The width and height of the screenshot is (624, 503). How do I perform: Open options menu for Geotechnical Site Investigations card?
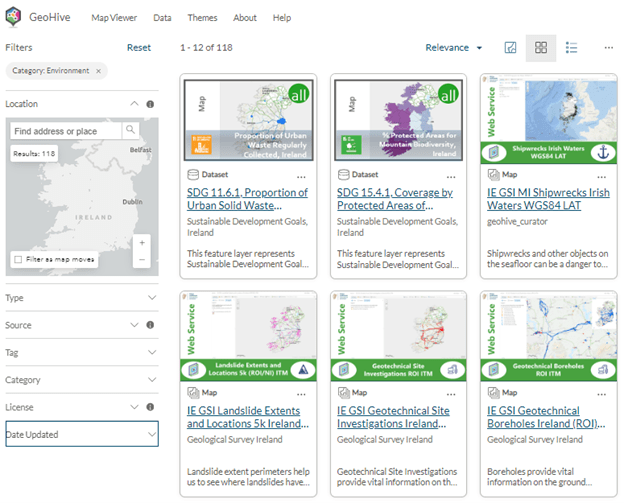(451, 394)
